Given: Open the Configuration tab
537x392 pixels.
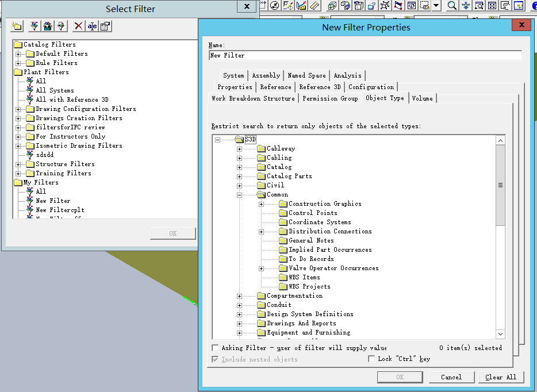Looking at the screenshot, I should tap(371, 87).
